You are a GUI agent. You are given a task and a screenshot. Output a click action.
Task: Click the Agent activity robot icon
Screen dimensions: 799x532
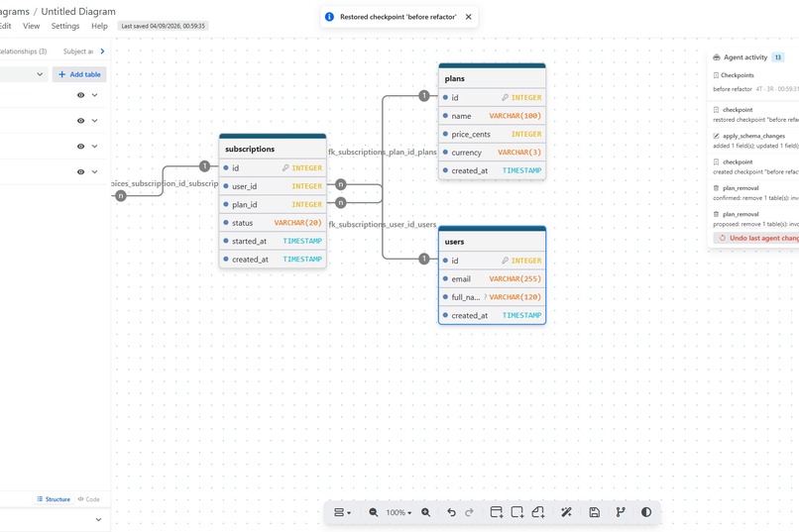[717, 57]
